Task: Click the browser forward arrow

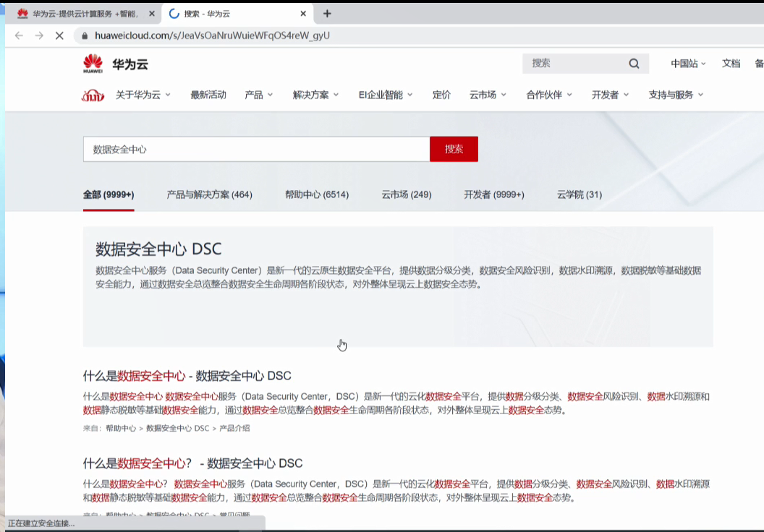Action: 39,35
